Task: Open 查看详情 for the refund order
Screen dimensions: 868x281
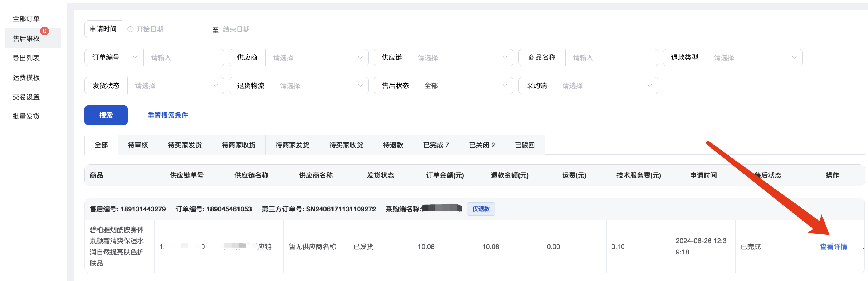Action: 833,247
